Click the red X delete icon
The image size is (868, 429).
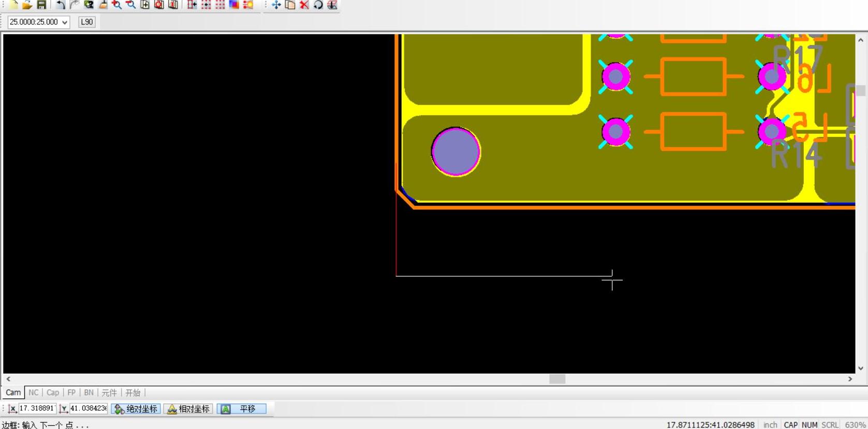click(x=304, y=5)
